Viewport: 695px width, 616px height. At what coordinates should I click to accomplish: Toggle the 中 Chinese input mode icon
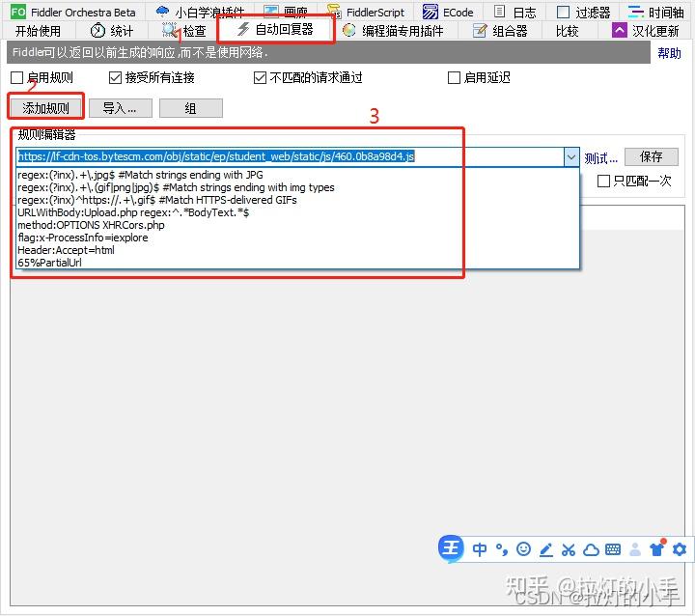(479, 549)
